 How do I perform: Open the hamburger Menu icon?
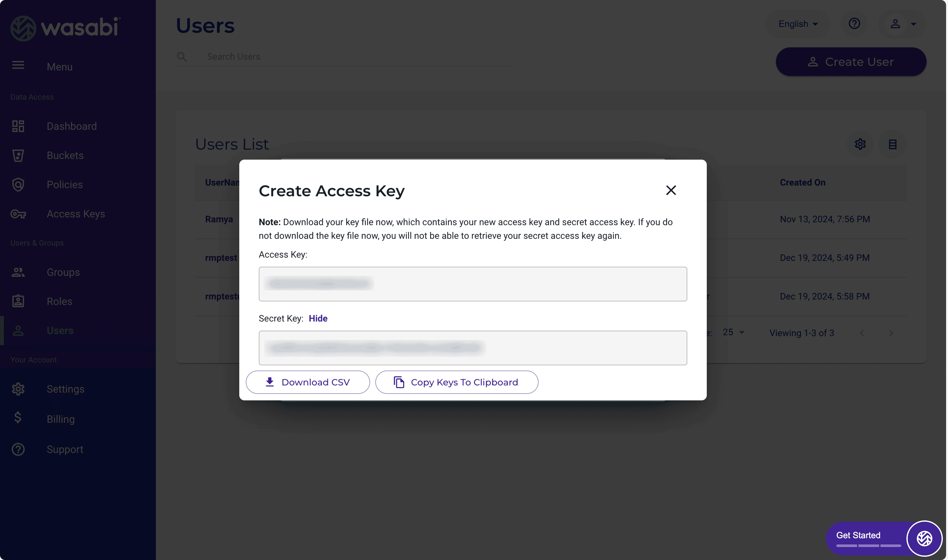click(18, 65)
